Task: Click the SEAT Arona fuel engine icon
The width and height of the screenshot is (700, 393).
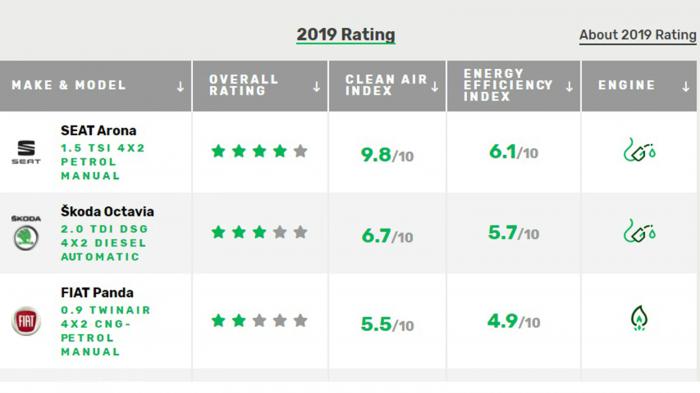Action: (639, 150)
